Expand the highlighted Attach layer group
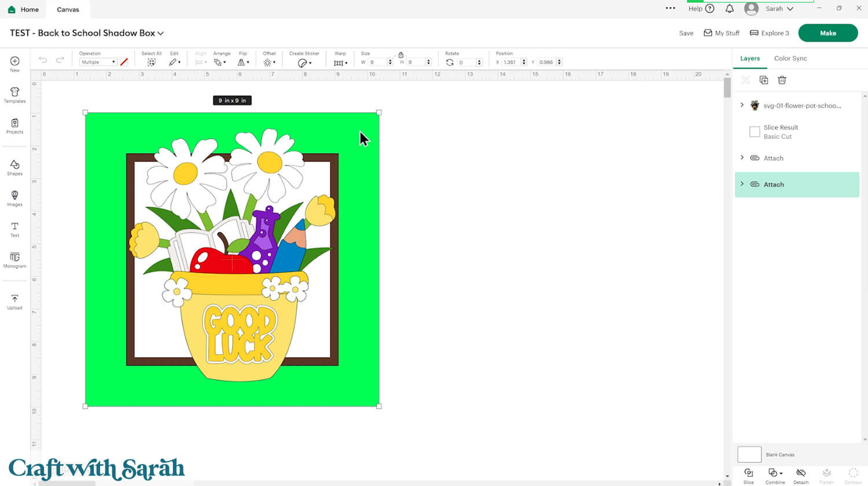This screenshot has height=486, width=868. pyautogui.click(x=742, y=184)
